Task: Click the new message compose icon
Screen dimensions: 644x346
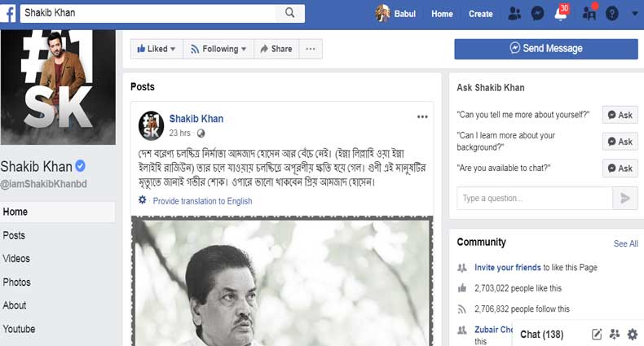Action: click(x=597, y=334)
